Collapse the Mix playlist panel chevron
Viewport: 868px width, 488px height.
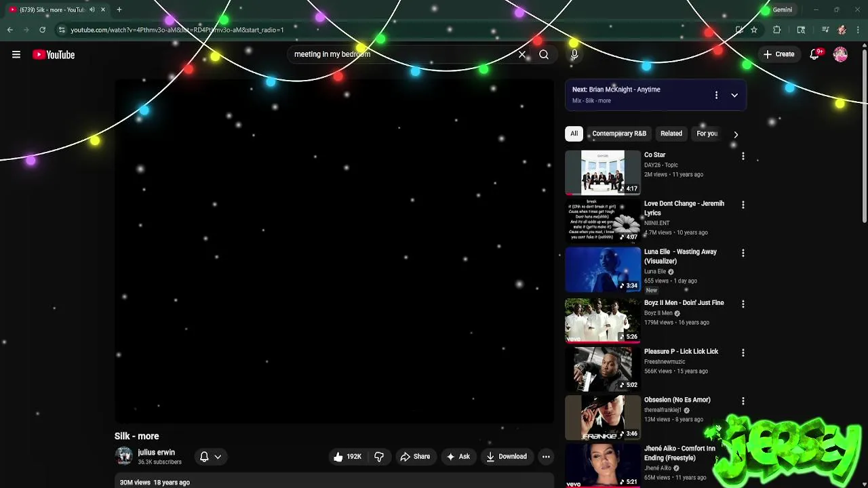734,96
